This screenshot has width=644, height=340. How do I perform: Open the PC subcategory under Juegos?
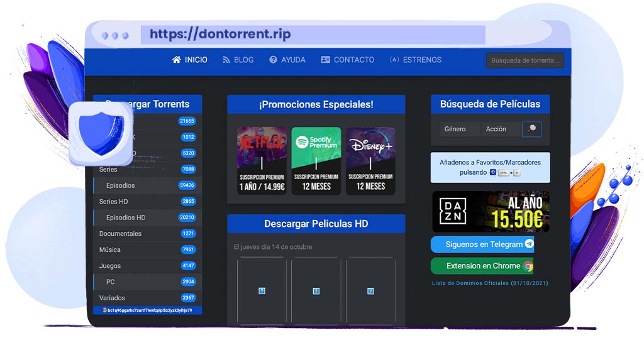pos(147,282)
